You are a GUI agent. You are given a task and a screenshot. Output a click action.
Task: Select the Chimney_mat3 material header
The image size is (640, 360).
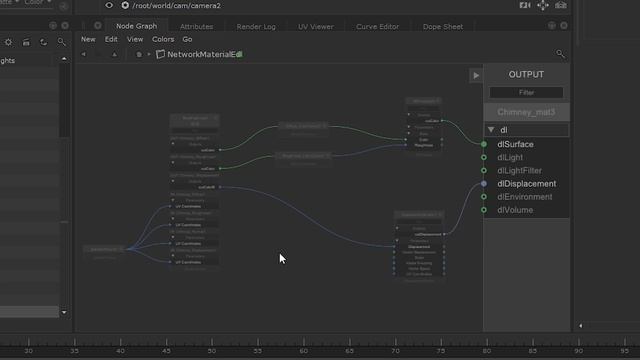[x=527, y=112]
